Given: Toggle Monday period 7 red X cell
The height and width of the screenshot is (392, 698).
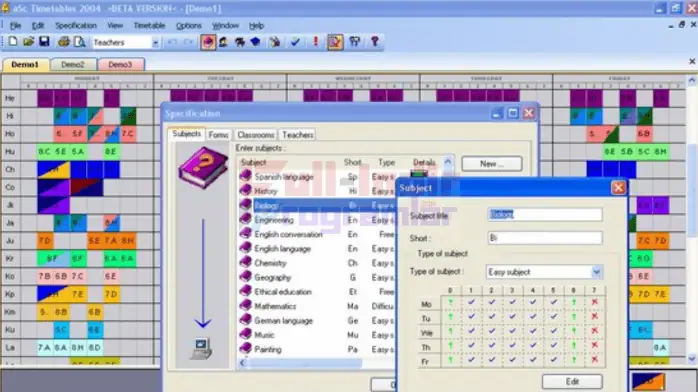Looking at the screenshot, I should click(x=594, y=303).
